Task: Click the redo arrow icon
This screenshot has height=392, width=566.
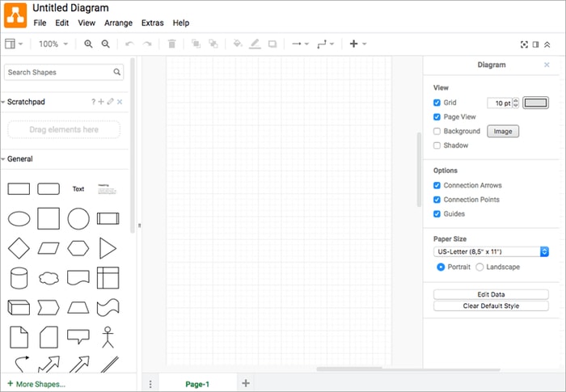Action: 147,44
